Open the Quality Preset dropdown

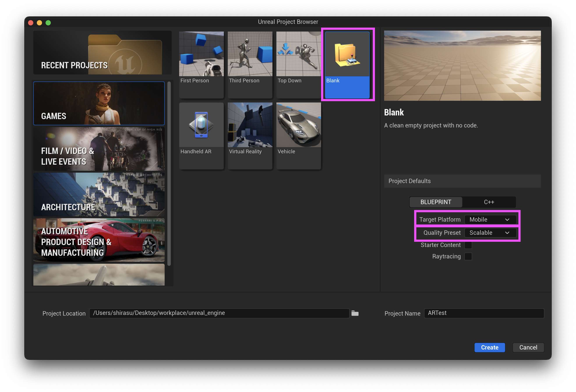coord(490,233)
